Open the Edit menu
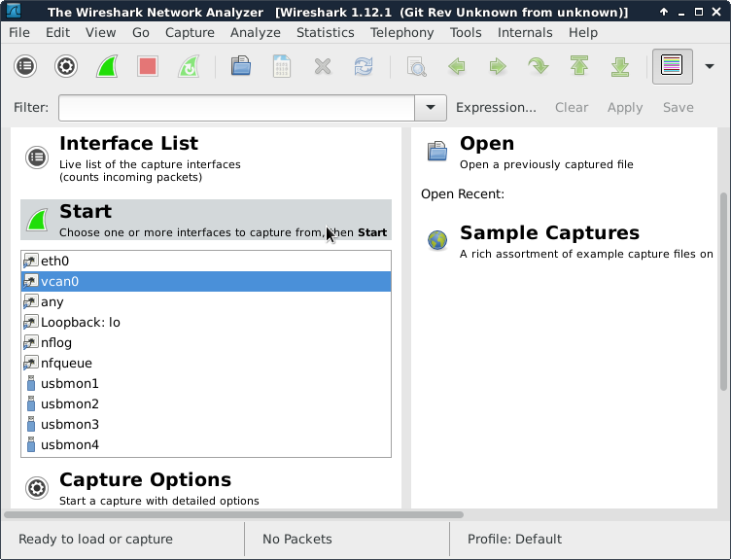The image size is (731, 560). point(57,33)
